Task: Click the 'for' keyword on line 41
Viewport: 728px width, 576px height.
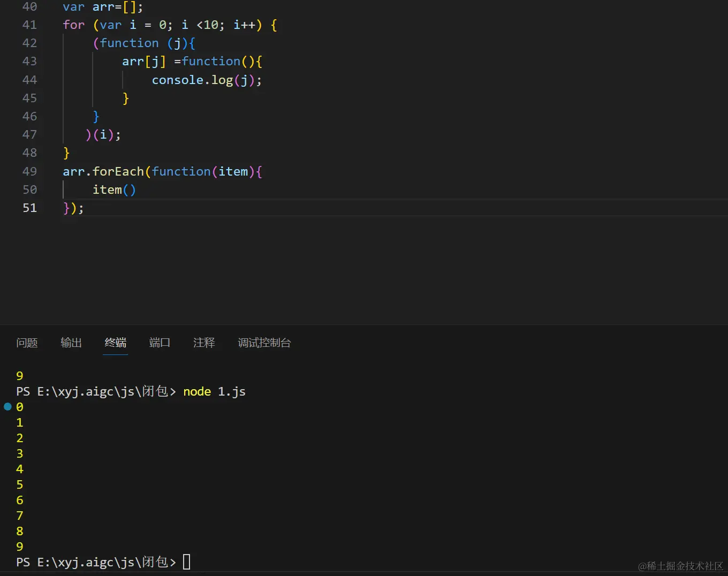Action: pos(73,25)
